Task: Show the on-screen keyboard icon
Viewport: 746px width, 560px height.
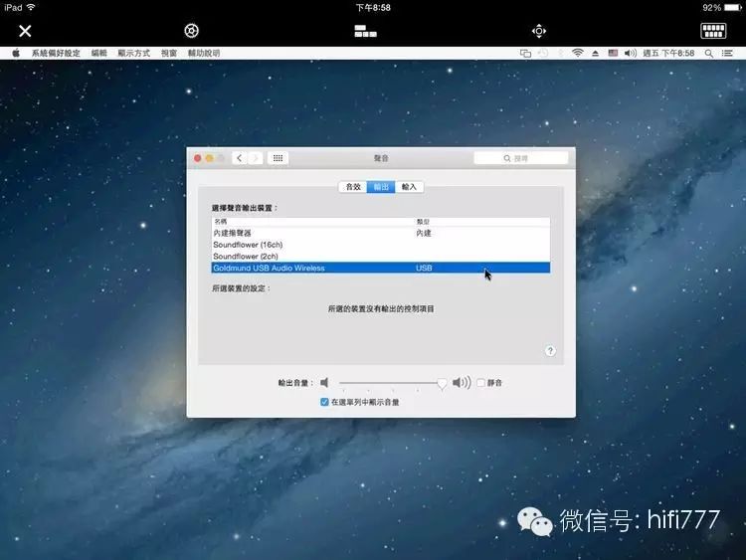Action: (713, 31)
